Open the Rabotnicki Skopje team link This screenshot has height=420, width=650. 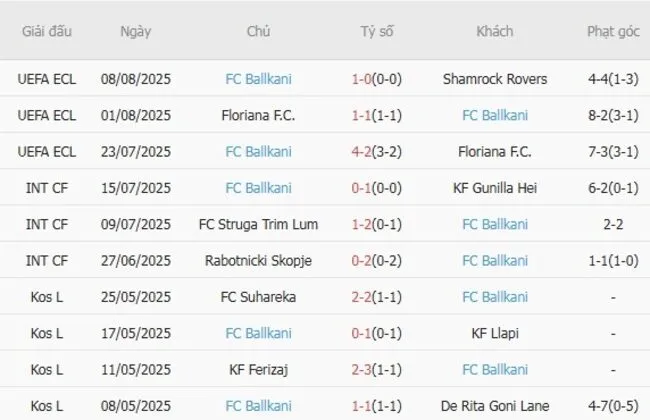(258, 261)
